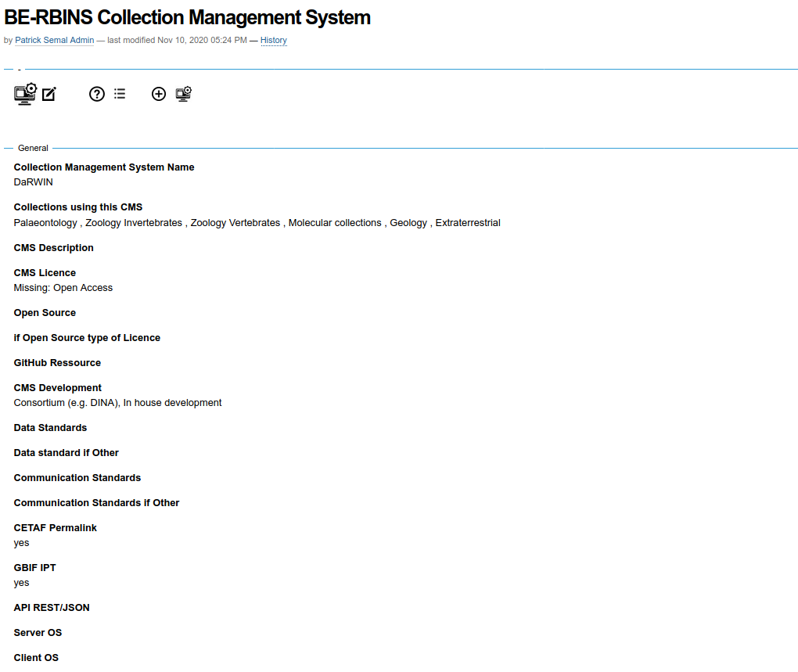The image size is (798, 672).
Task: Click the CMS Development field label
Action: 58,388
